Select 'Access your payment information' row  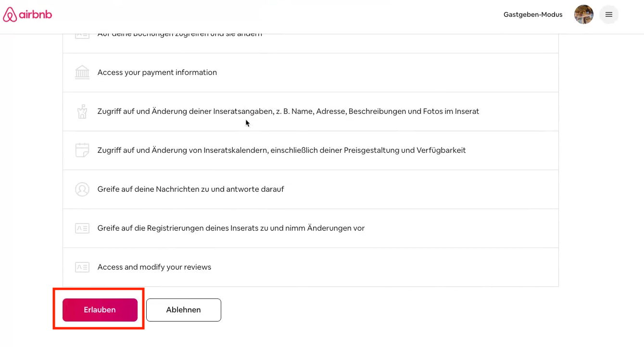pos(157,73)
